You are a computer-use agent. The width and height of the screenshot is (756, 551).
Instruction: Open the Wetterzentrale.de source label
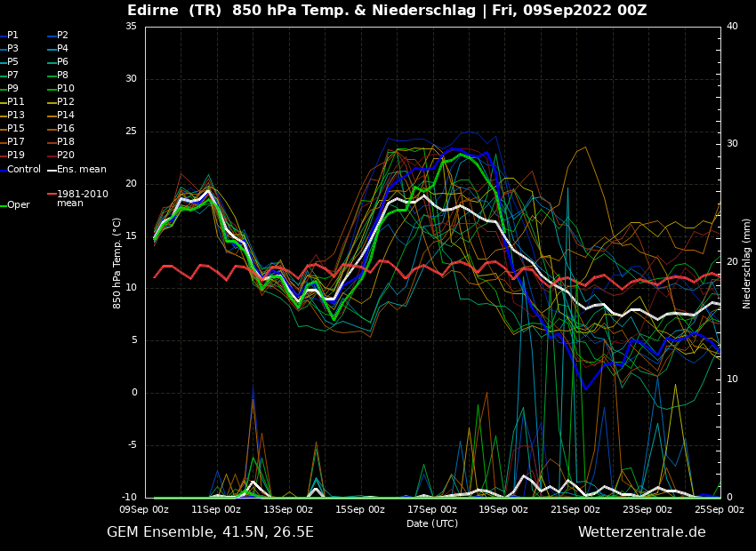pos(642,532)
